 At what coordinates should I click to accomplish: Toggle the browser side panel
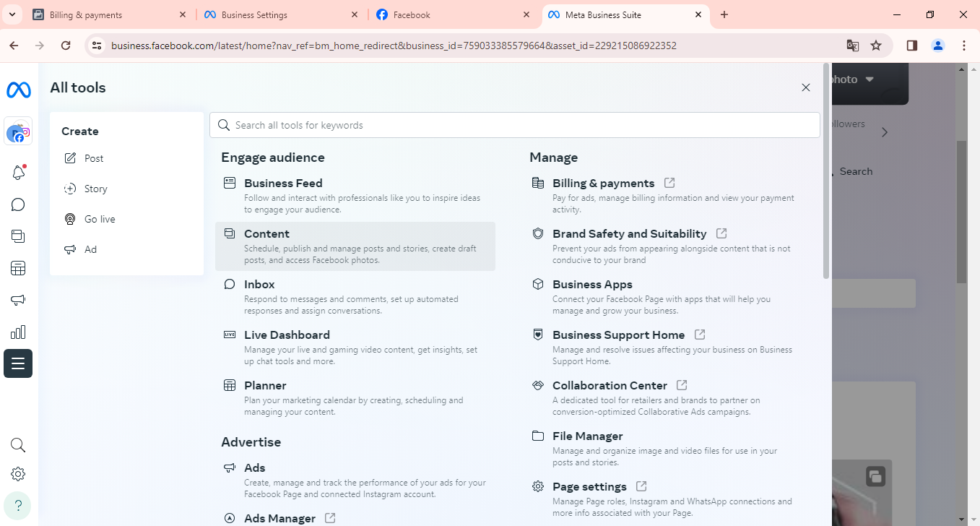[x=912, y=46]
